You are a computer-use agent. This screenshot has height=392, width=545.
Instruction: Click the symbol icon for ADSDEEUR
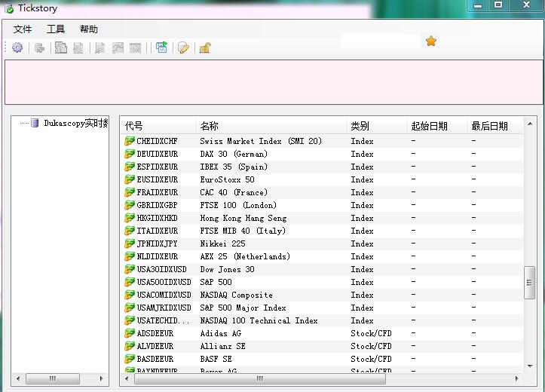coord(130,333)
